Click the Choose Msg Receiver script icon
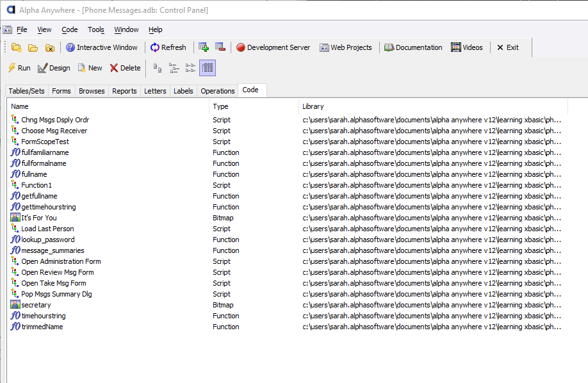Image resolution: width=588 pixels, height=383 pixels. 15,130
